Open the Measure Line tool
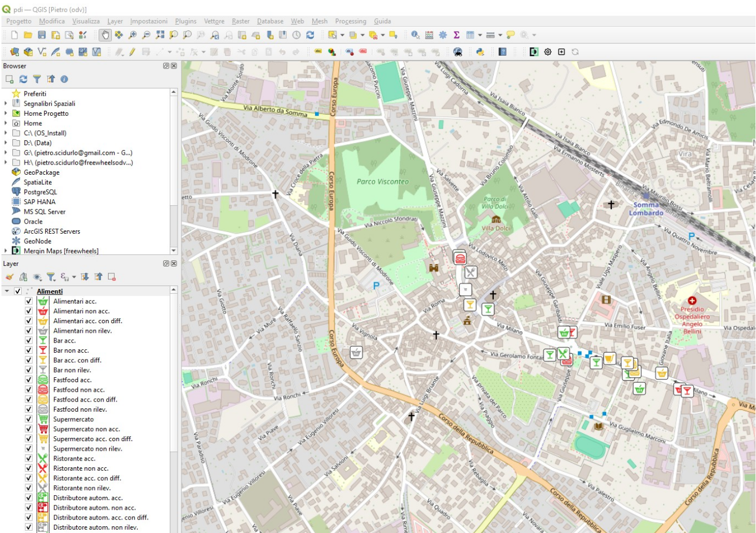 (x=490, y=34)
